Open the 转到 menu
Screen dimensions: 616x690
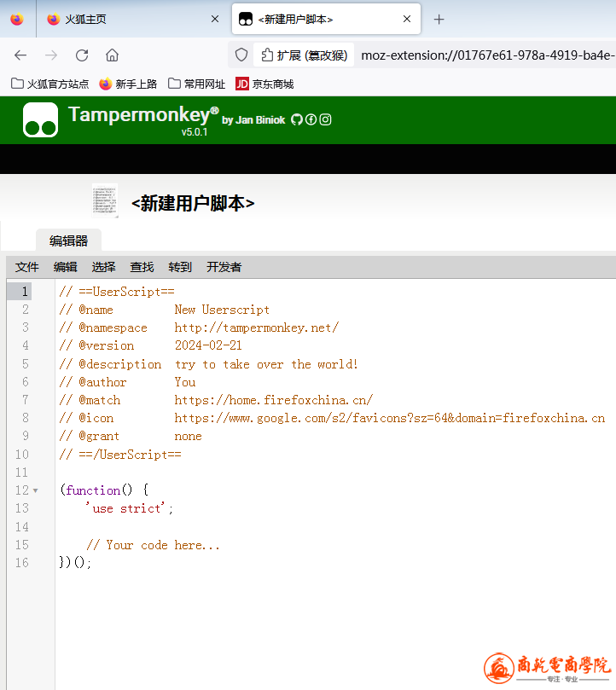(180, 267)
